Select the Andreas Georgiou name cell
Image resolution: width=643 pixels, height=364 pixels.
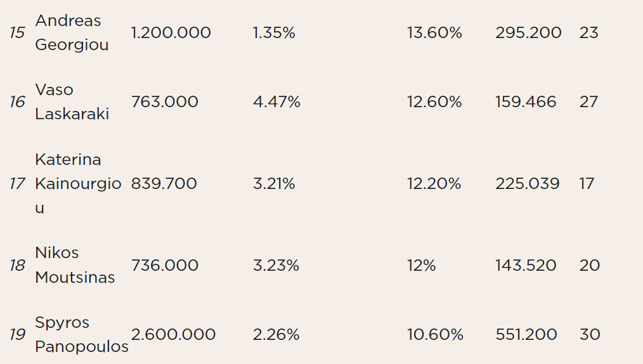point(72,32)
